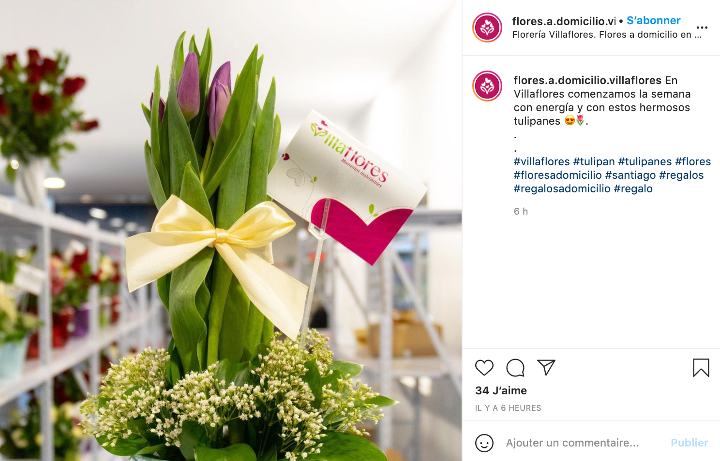The image size is (720, 461).
Task: Open flores.a.domicilio.vi username in header
Action: coord(564,21)
